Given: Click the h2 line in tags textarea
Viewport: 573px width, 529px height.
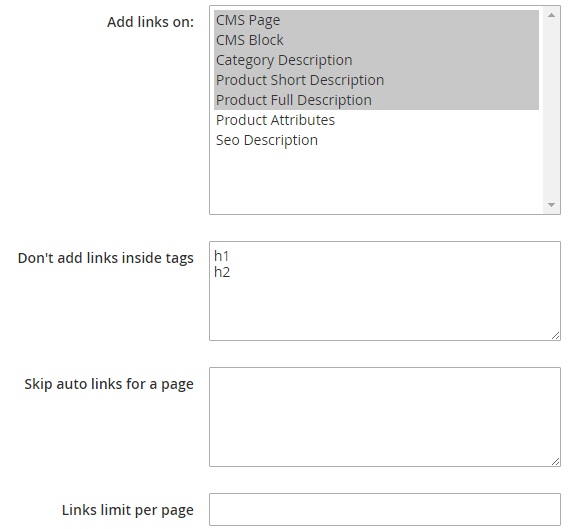Looking at the screenshot, I should pos(222,273).
